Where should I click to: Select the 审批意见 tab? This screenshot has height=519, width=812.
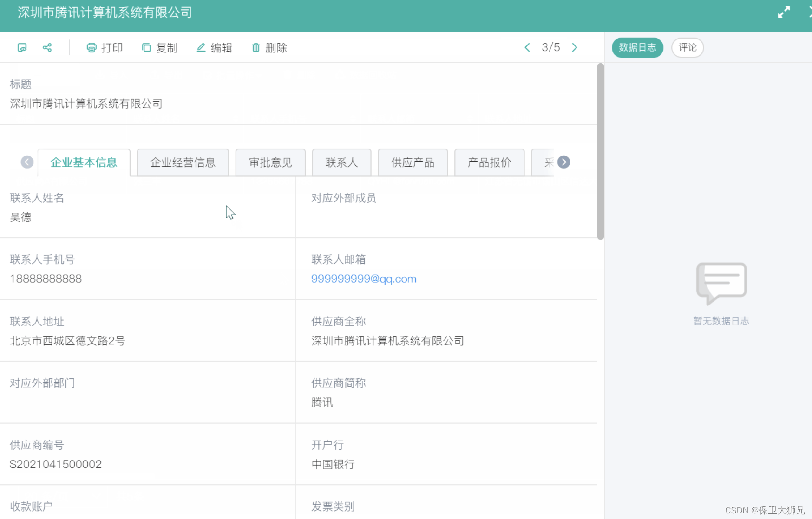(x=270, y=162)
